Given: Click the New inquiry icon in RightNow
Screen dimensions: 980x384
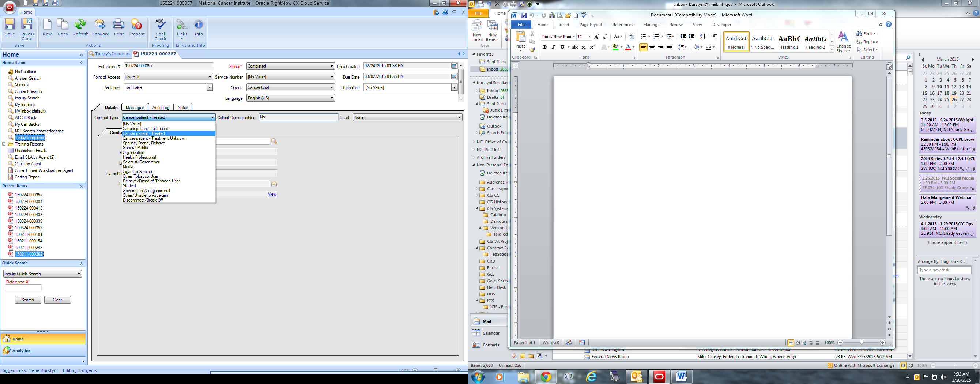Looking at the screenshot, I should coord(47,27).
